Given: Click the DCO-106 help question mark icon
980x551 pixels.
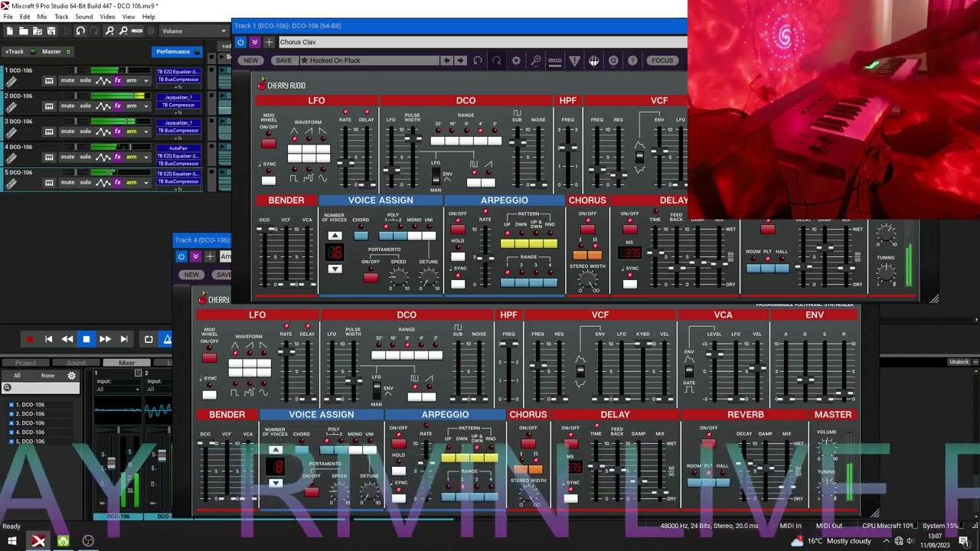Looking at the screenshot, I should [632, 60].
